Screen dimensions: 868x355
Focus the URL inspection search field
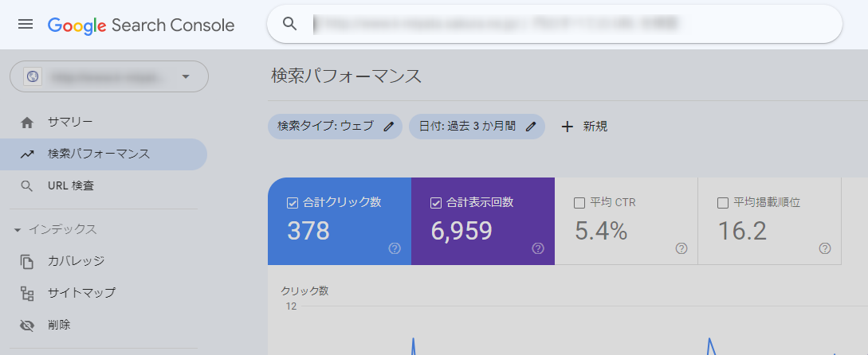(554, 24)
